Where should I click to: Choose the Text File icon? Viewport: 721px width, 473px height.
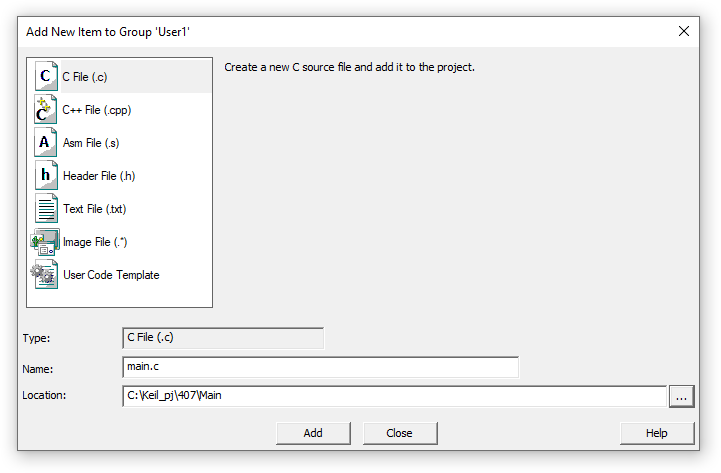[x=46, y=209]
